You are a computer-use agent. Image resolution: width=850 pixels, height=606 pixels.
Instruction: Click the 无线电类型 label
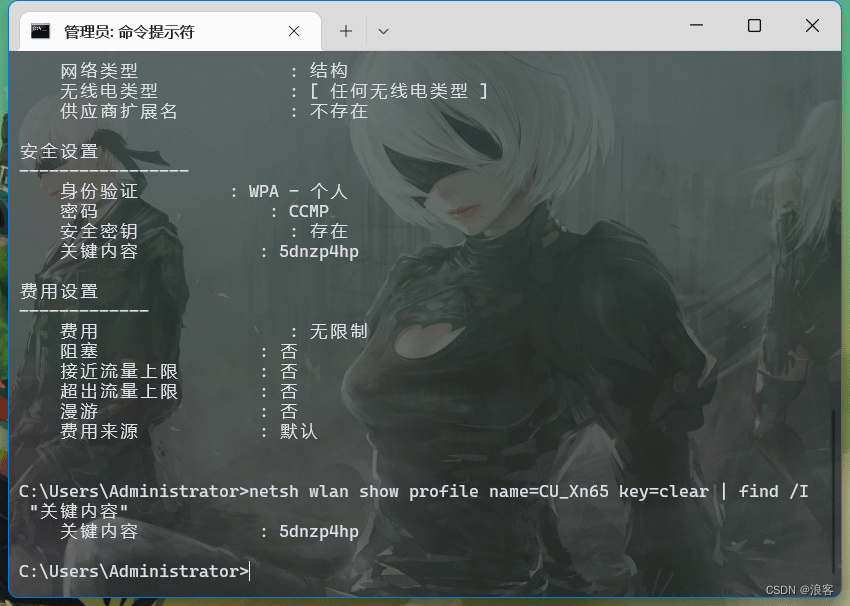[109, 91]
